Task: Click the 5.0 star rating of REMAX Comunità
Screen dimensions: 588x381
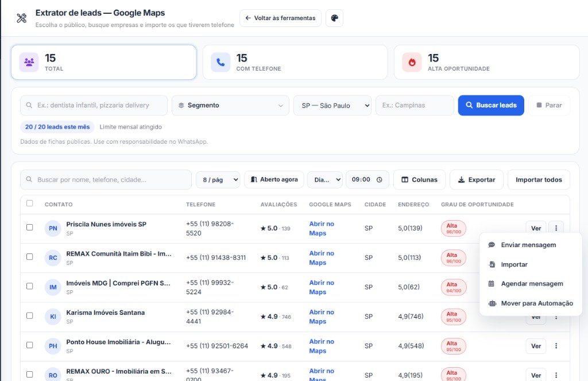Action: tap(274, 258)
